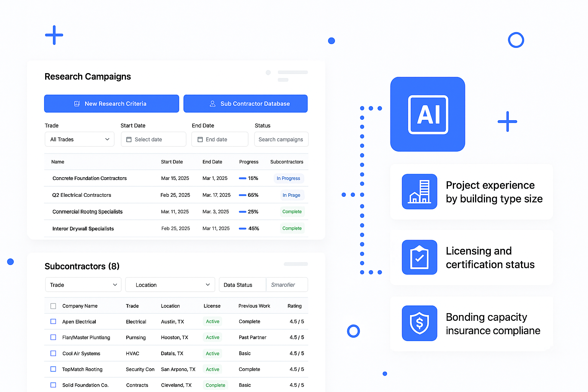Expand the Location dropdown

click(170, 284)
